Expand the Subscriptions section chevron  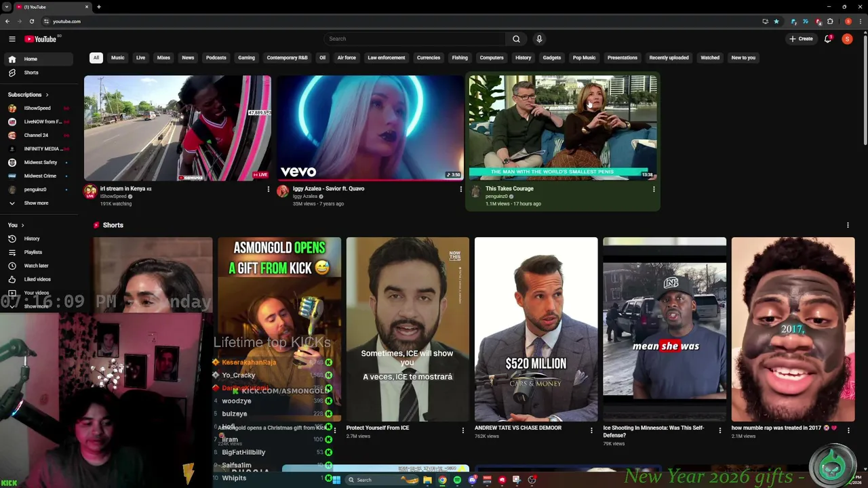(47, 95)
